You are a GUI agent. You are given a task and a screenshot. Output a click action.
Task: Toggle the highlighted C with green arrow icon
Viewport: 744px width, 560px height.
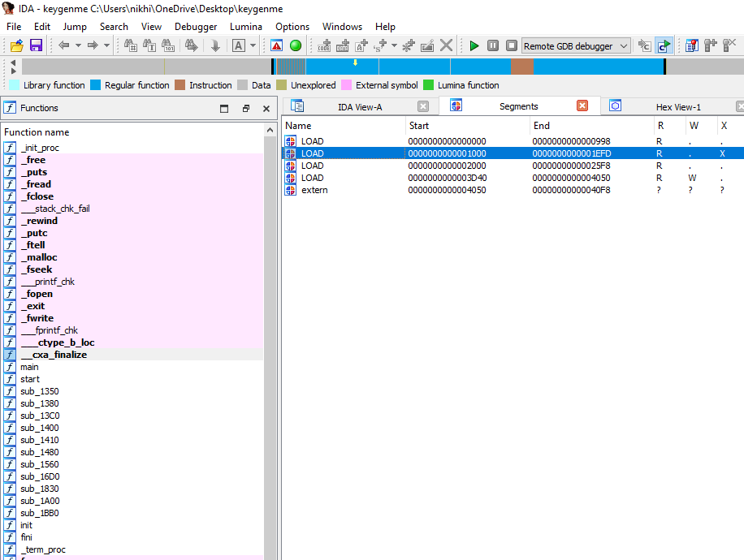pos(664,45)
